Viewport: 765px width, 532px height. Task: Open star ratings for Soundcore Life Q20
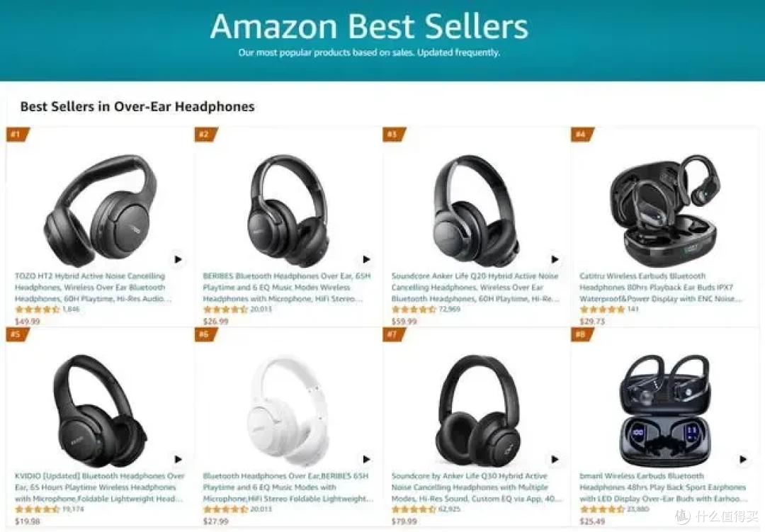pos(414,310)
